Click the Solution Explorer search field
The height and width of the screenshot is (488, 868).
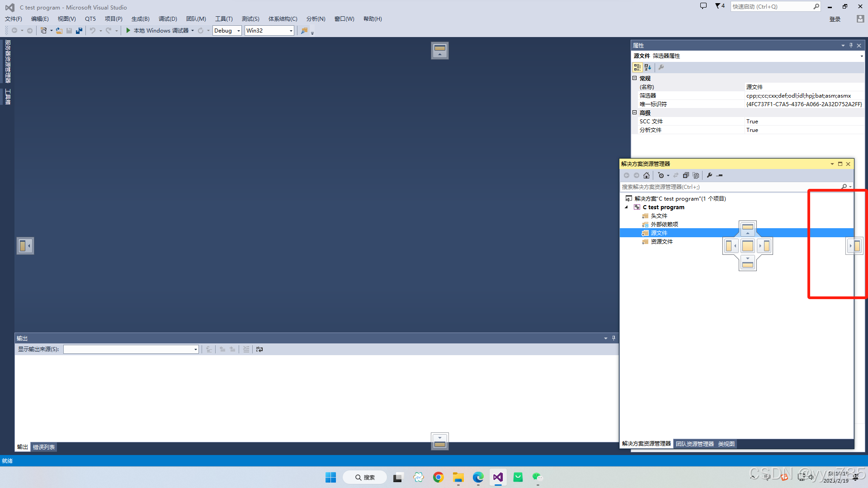(x=723, y=186)
